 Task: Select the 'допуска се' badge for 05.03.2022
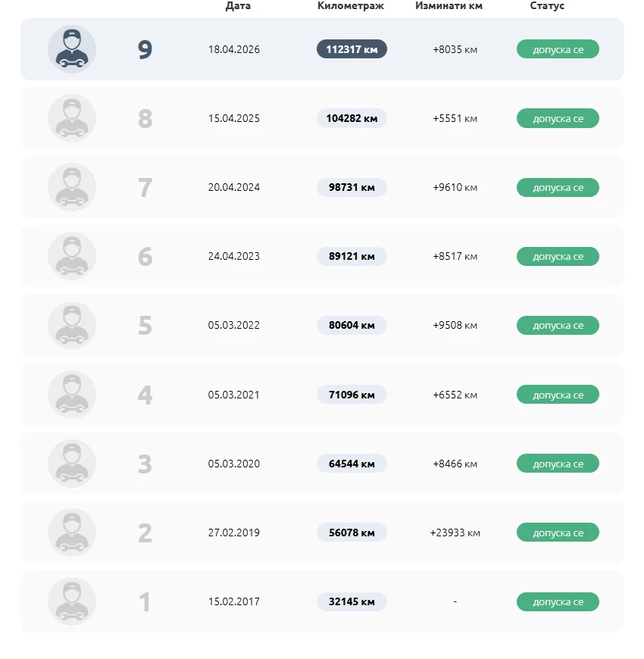[x=558, y=325]
